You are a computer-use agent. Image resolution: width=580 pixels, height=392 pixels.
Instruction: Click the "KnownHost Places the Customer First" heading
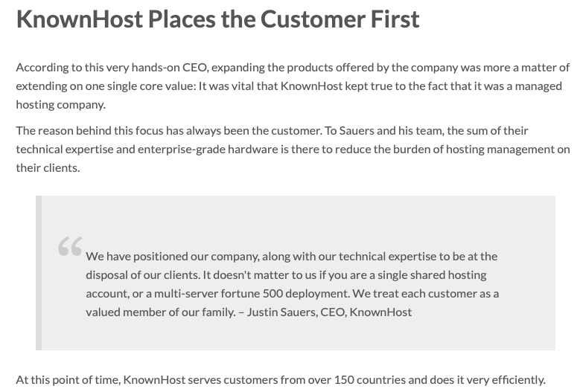click(217, 19)
